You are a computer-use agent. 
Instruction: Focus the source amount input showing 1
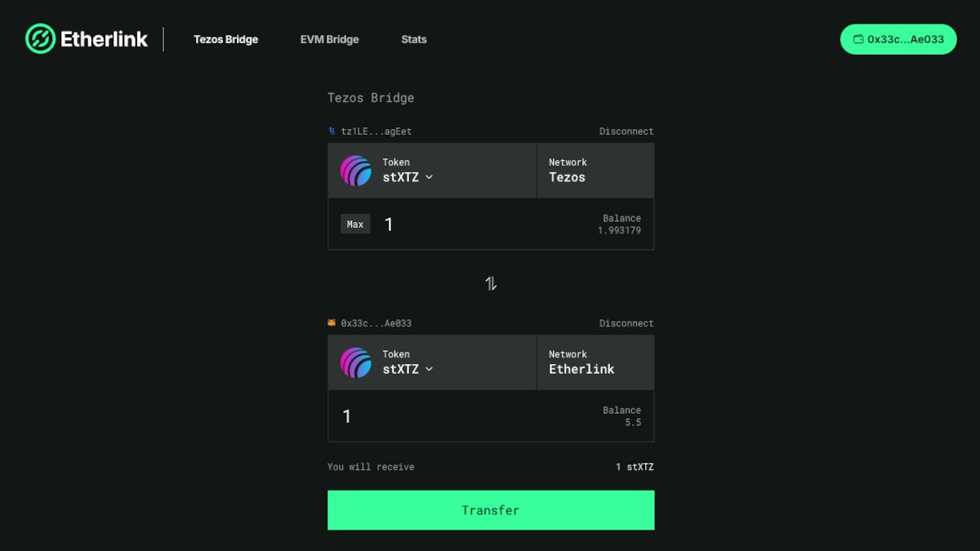(x=482, y=224)
